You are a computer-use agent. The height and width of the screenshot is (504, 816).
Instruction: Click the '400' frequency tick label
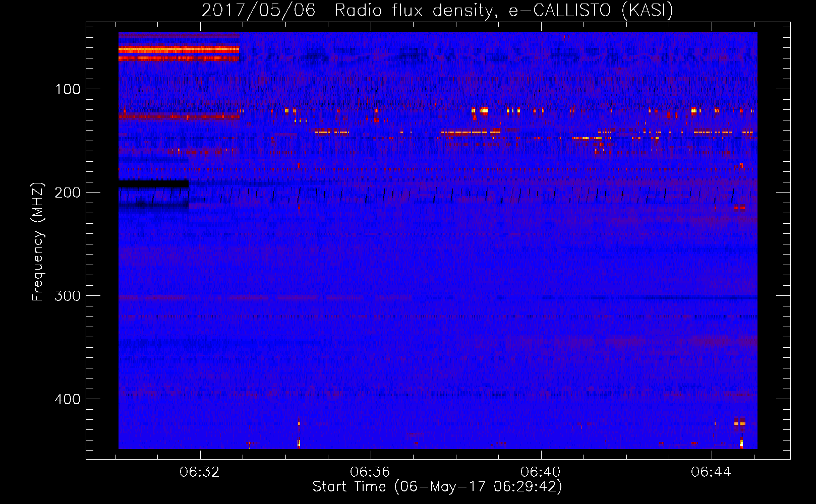pyautogui.click(x=68, y=399)
